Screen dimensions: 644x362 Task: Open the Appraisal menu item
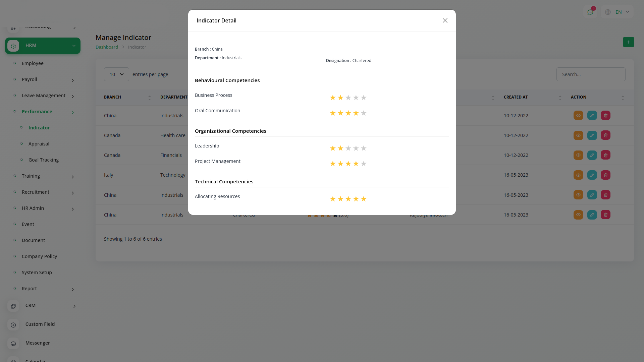39,144
